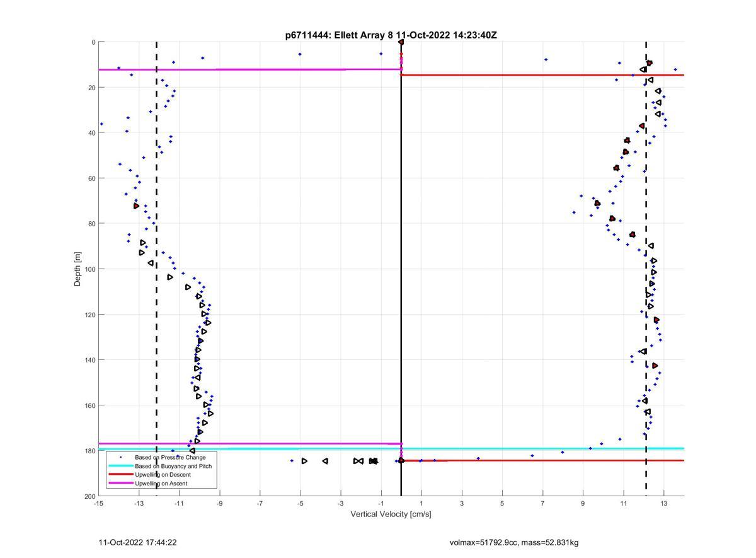Click the depth tick label '100'
Screen dimensions: 756x558
[x=89, y=269]
